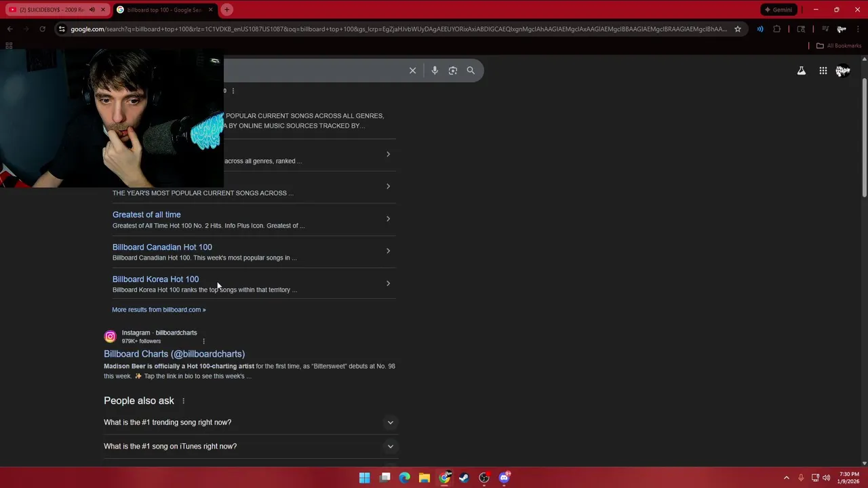This screenshot has height=488, width=868.
Task: Click 'Madison Beer is officially a Hot 100-charting artist' snippet
Action: click(179, 367)
